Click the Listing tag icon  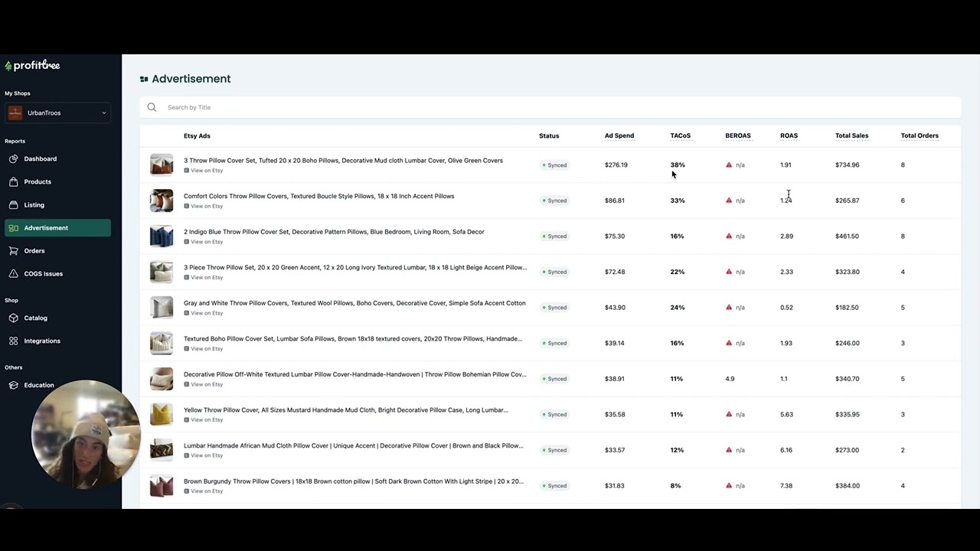tap(14, 205)
